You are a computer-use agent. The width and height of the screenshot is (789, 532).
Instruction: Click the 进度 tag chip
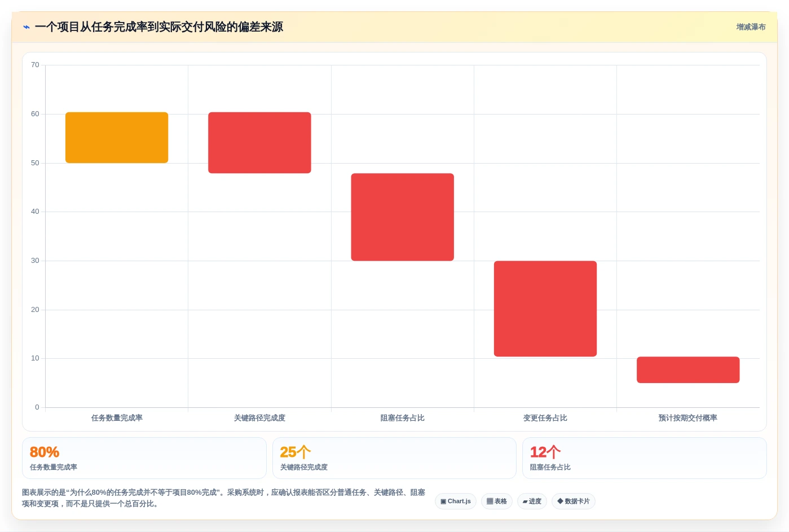(532, 501)
